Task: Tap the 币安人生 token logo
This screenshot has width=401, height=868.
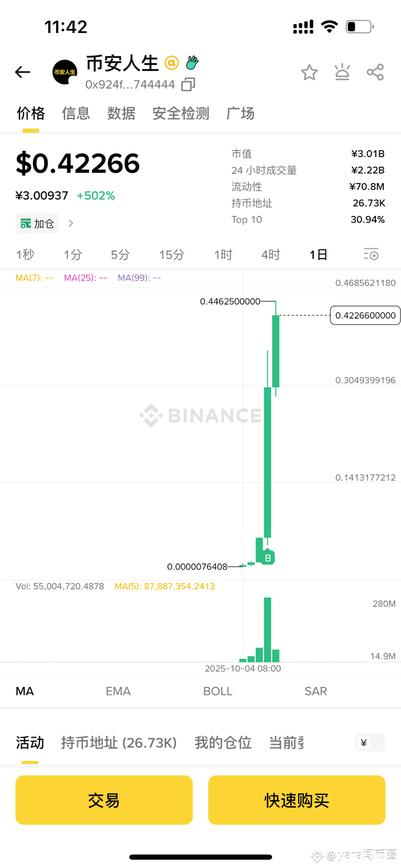Action: point(65,72)
